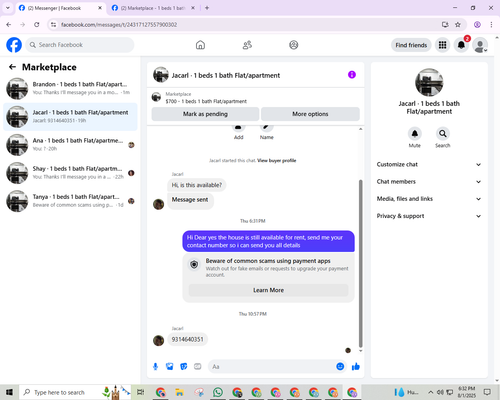Image resolution: width=500 pixels, height=400 pixels.
Task: Focus the Search Facebook field
Action: point(80,45)
